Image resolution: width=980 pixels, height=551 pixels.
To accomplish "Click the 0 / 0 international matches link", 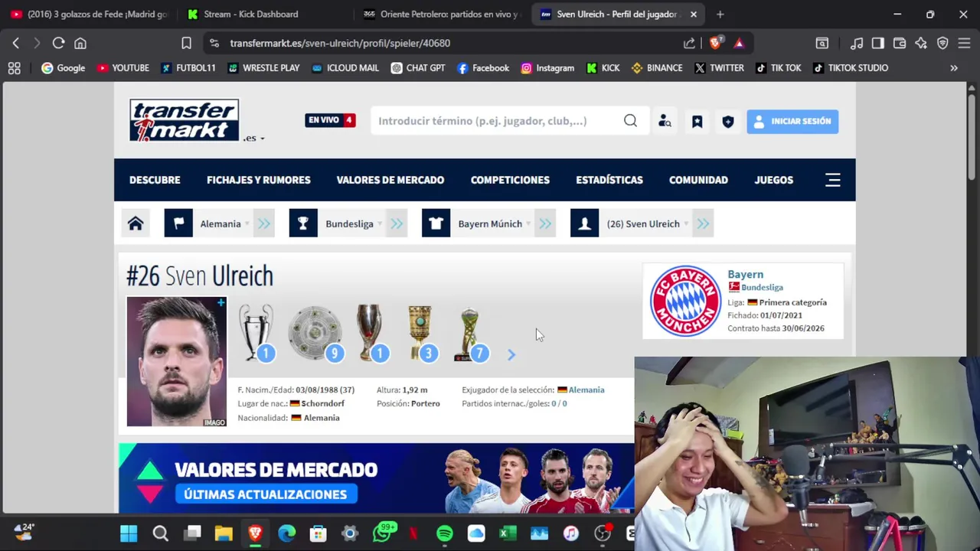I will point(559,403).
